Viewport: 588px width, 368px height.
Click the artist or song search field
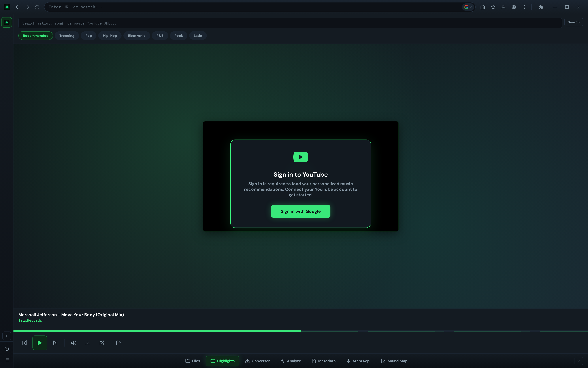[290, 23]
